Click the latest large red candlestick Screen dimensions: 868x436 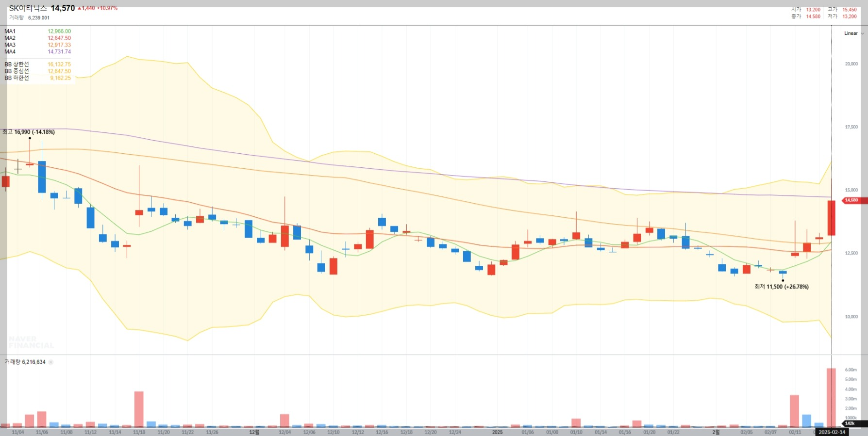click(831, 218)
